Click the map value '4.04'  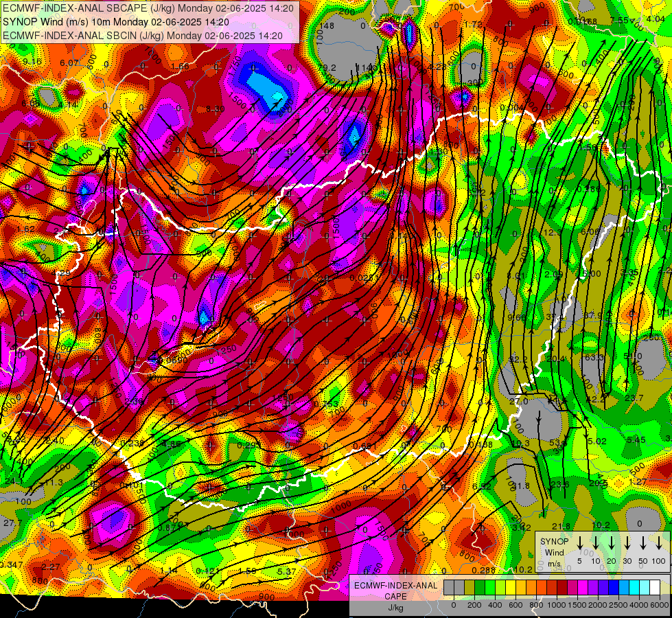tap(656, 19)
